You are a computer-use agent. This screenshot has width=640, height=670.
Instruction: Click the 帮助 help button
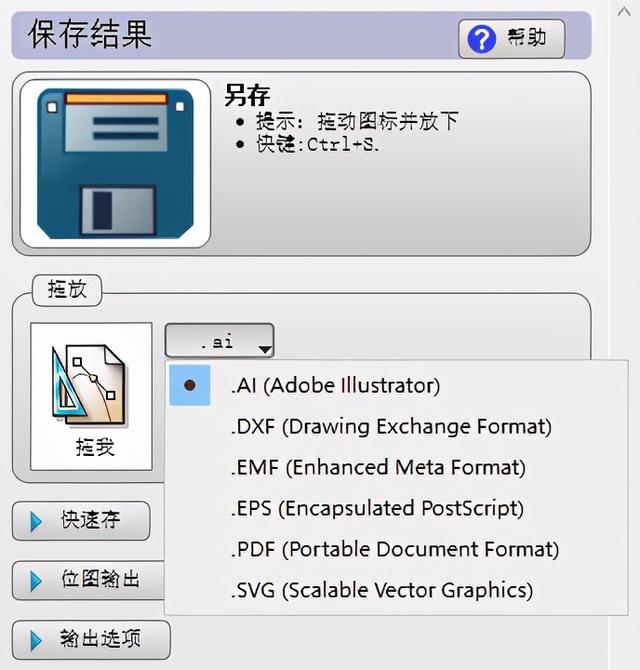tap(512, 38)
